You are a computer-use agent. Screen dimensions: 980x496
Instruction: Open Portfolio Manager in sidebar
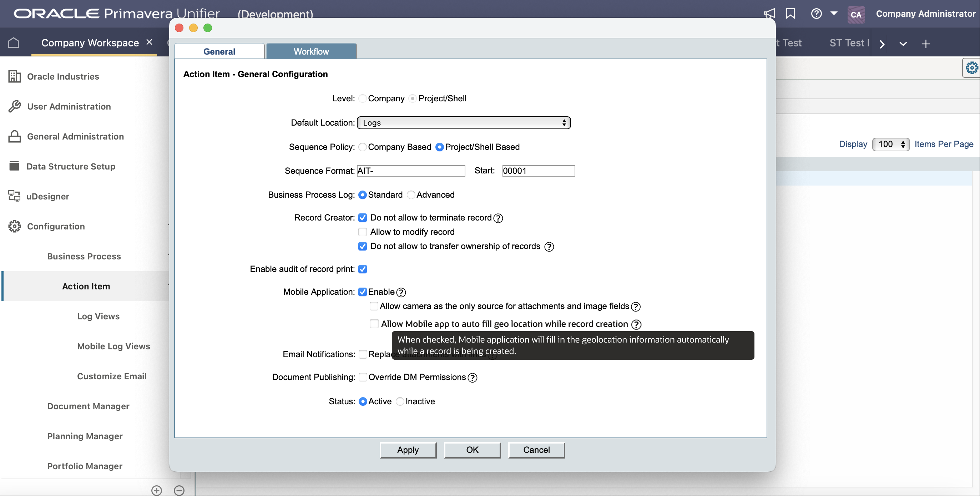pyautogui.click(x=85, y=467)
